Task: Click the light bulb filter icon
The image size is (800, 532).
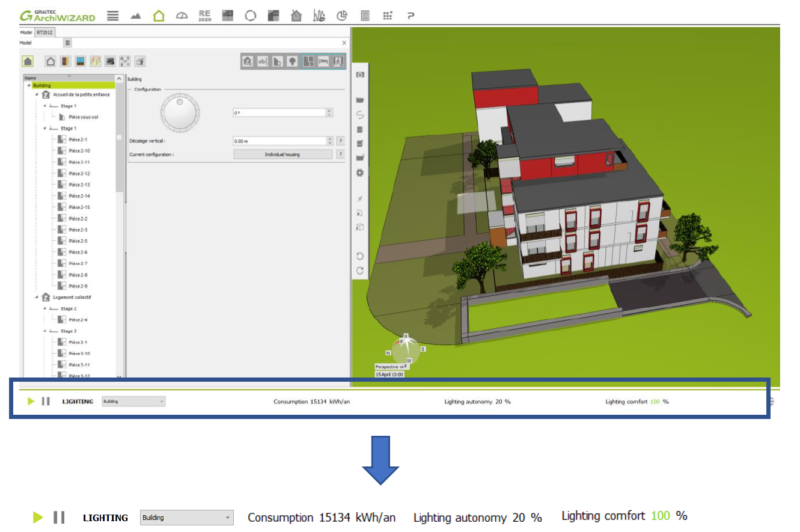Action: [292, 61]
